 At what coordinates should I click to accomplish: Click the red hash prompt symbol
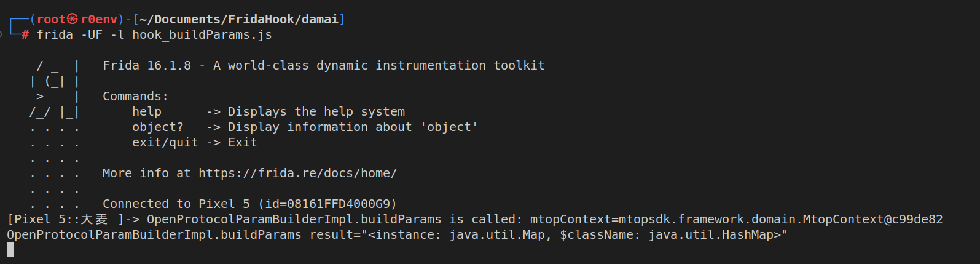coord(25,35)
